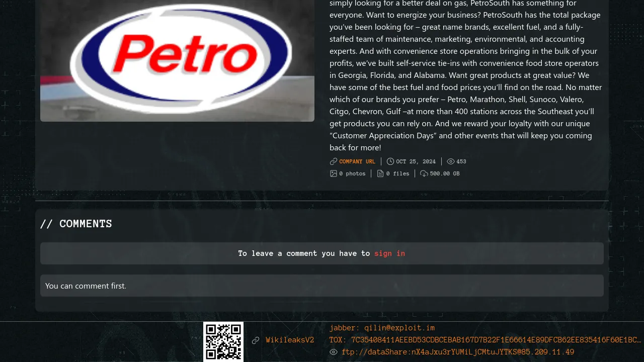
Task: Click the cloud download icon beside 500.00 GB
Action: pyautogui.click(x=424, y=173)
